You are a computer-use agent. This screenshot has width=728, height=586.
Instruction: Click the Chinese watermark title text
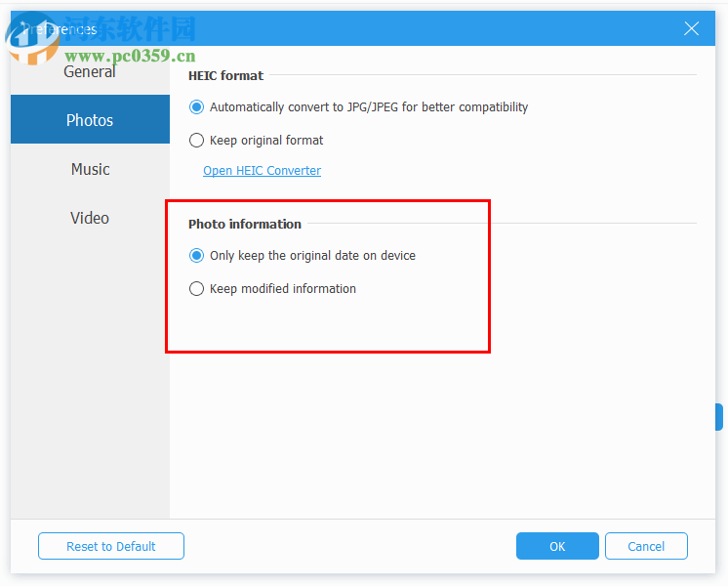click(132, 27)
